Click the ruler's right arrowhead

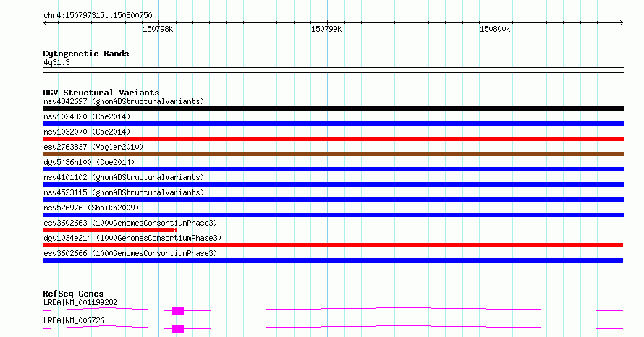[x=622, y=23]
